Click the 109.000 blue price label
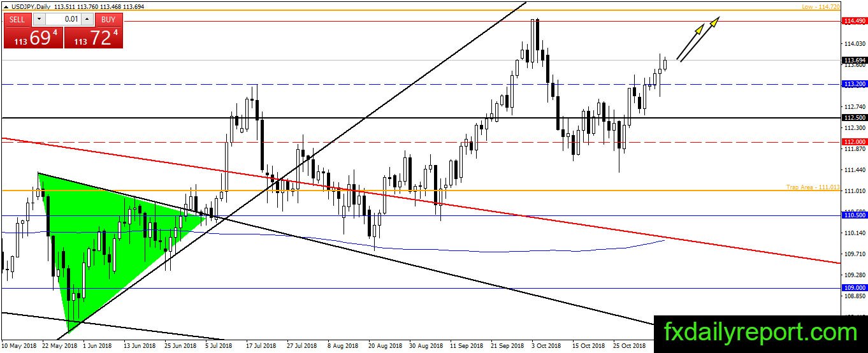 coord(855,288)
